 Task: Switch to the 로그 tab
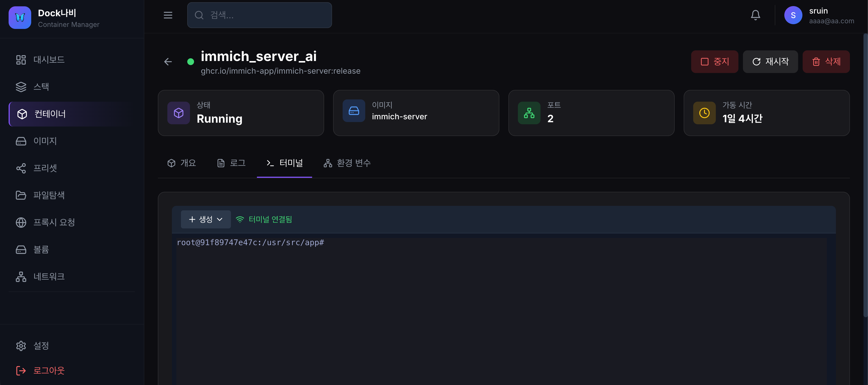(x=231, y=163)
